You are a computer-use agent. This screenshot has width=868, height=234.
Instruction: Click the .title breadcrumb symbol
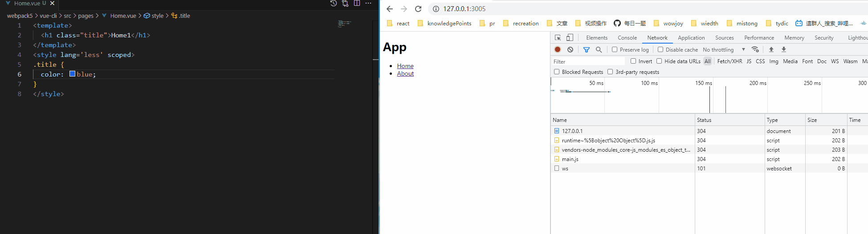(181, 16)
